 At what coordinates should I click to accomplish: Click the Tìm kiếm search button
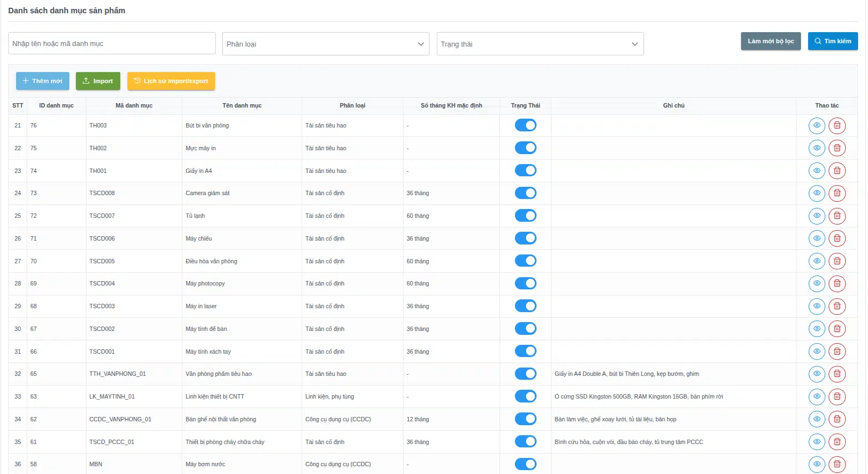coord(833,41)
